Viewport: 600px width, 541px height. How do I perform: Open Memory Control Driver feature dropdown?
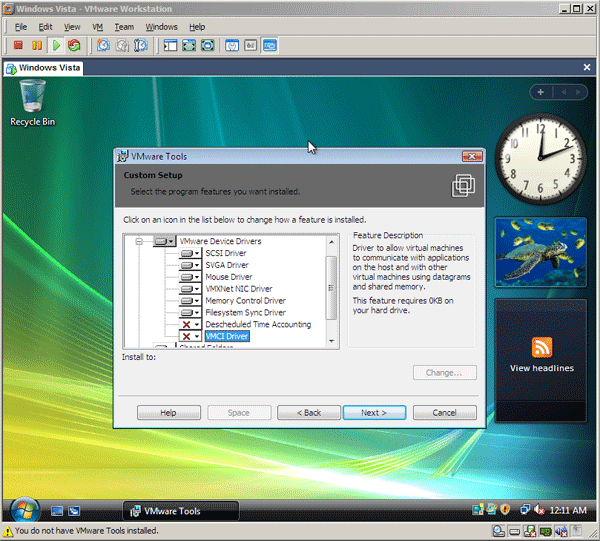pos(190,301)
